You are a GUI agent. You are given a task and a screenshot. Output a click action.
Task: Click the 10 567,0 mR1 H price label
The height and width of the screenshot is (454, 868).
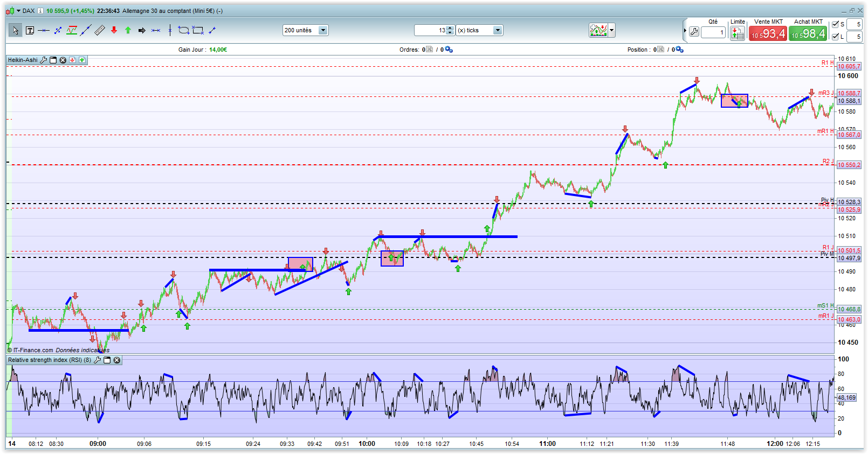[x=849, y=135]
